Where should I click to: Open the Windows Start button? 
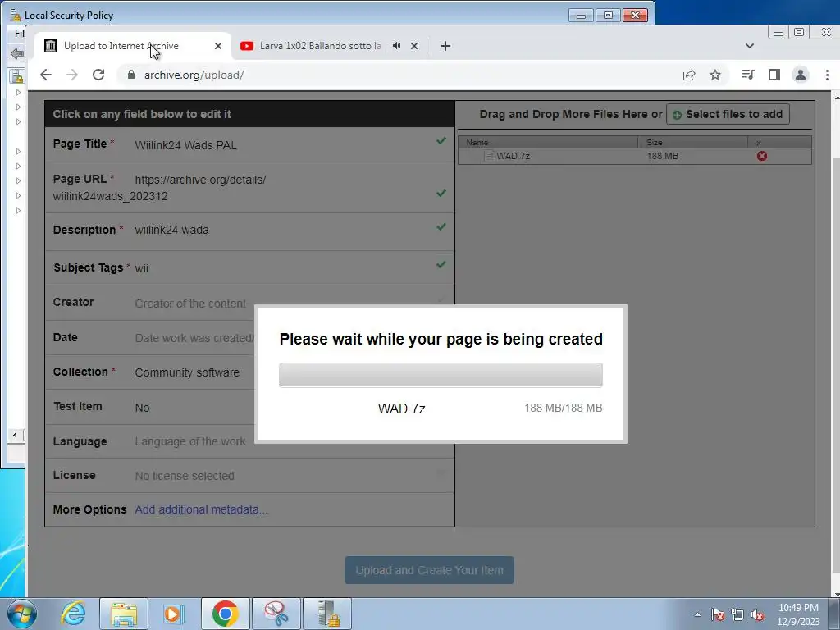point(22,614)
